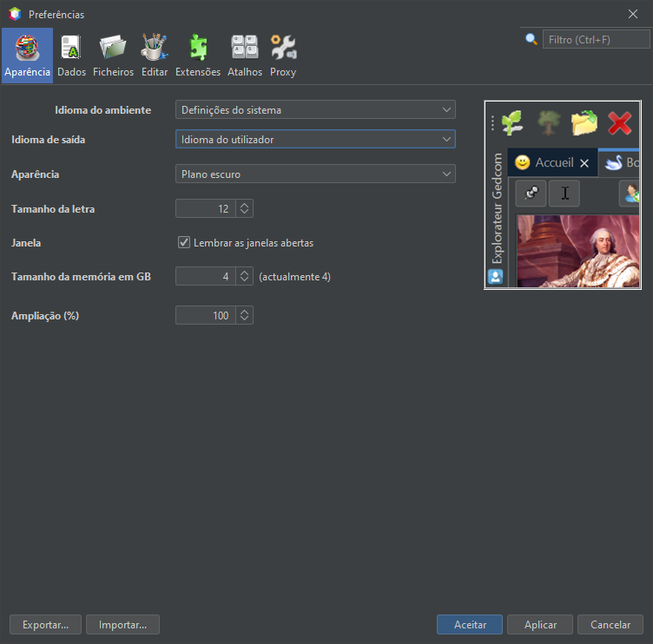
Task: Click the Exportar... button
Action: click(45, 625)
